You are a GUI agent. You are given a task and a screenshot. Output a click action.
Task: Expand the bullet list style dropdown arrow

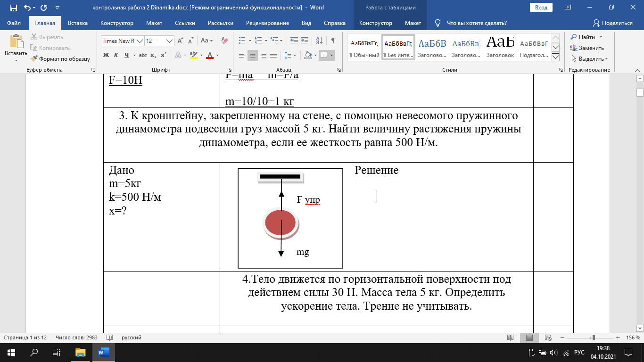click(249, 41)
